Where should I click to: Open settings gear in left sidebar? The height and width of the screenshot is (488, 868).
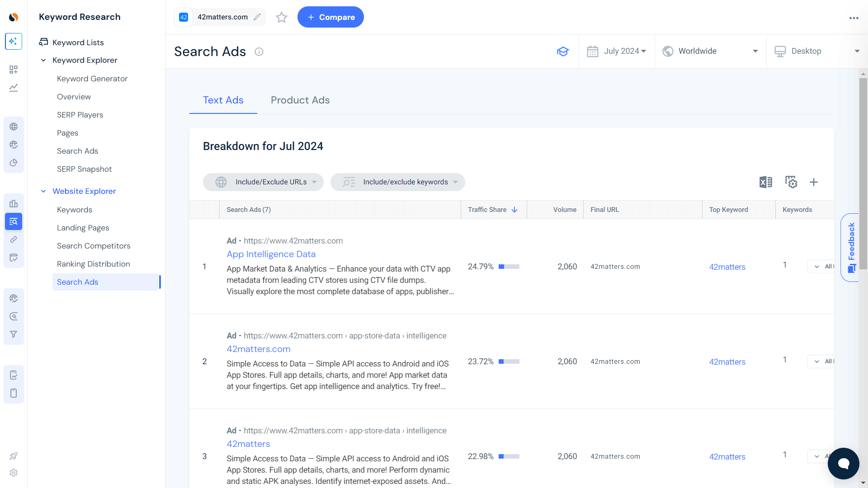coord(14,473)
